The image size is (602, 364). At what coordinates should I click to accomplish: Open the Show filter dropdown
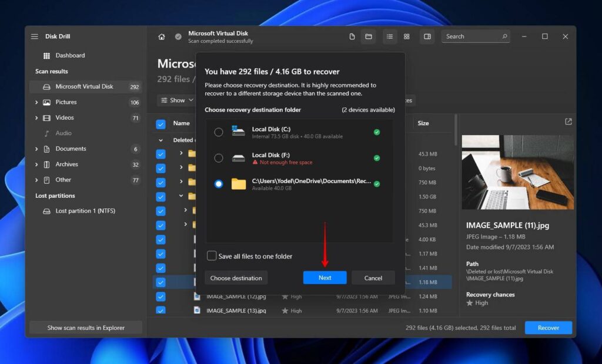[176, 100]
